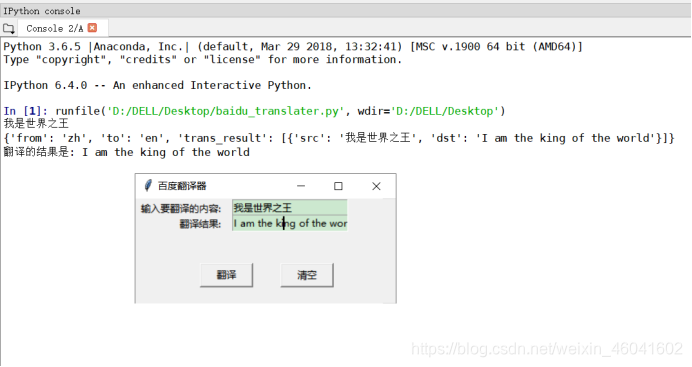Click the 清空 button
The image size is (692, 367).
pyautogui.click(x=307, y=275)
